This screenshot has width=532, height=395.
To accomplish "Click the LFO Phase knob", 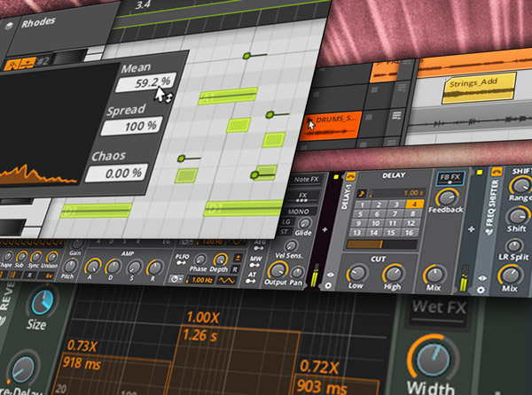I will (201, 259).
